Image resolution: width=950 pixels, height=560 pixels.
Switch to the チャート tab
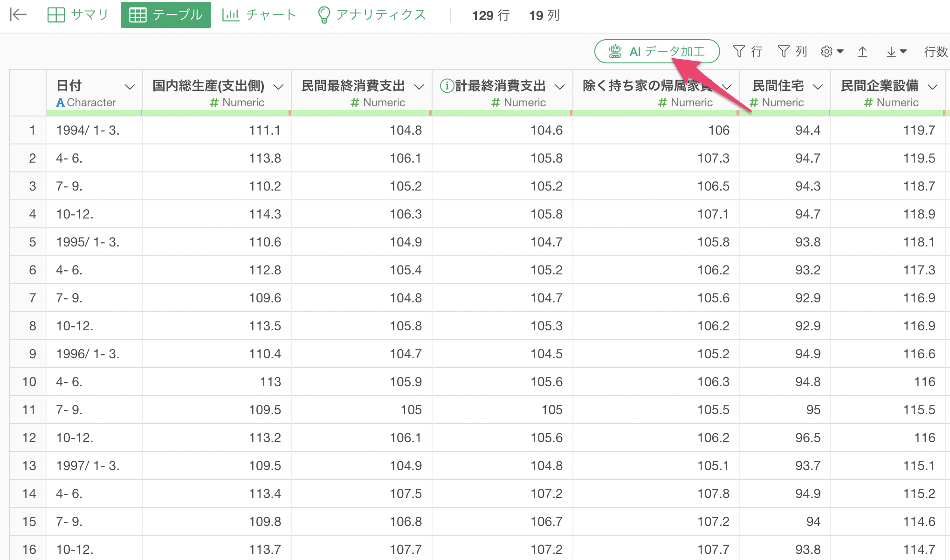[x=259, y=15]
